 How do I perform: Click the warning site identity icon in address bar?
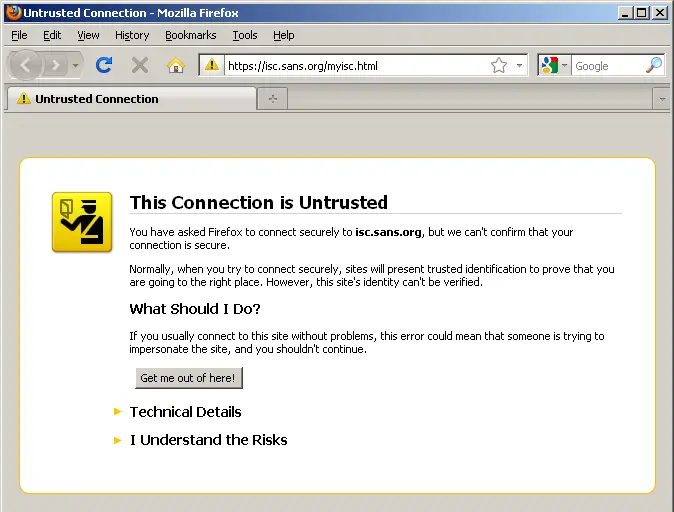coord(211,65)
